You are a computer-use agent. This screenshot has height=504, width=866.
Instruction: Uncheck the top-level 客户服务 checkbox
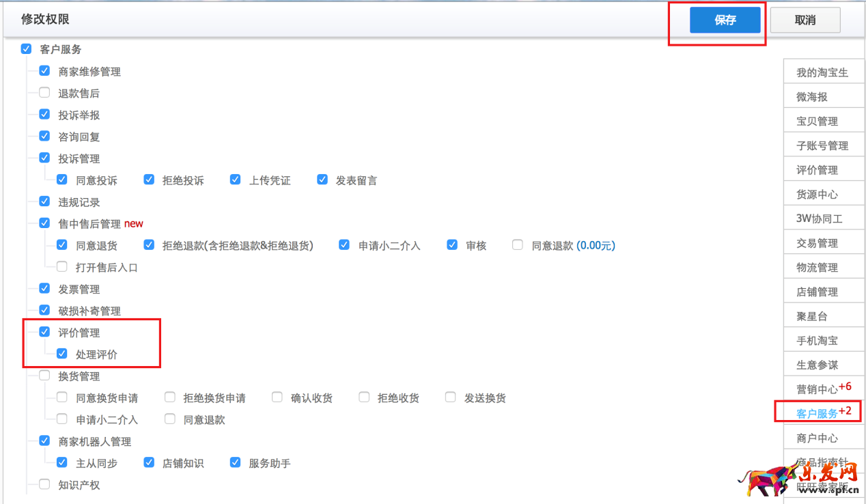click(26, 48)
